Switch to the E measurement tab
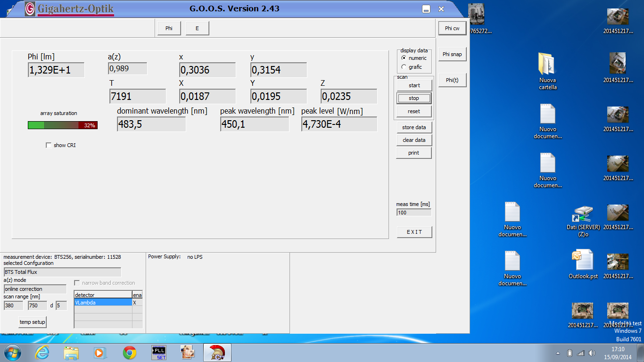Viewport: 644px width, 362px height. coord(197,28)
